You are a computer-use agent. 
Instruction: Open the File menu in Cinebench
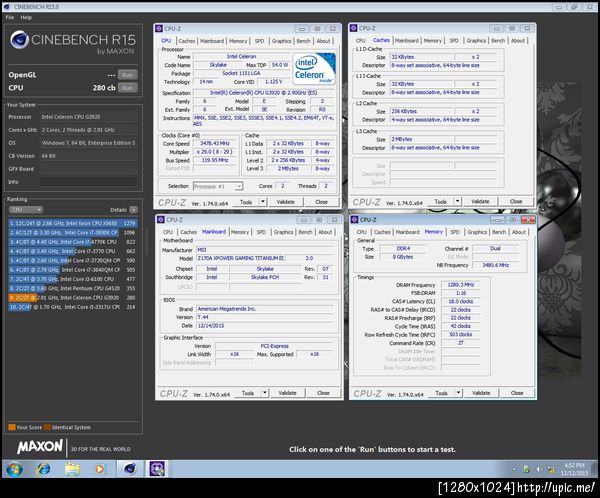tap(10, 18)
